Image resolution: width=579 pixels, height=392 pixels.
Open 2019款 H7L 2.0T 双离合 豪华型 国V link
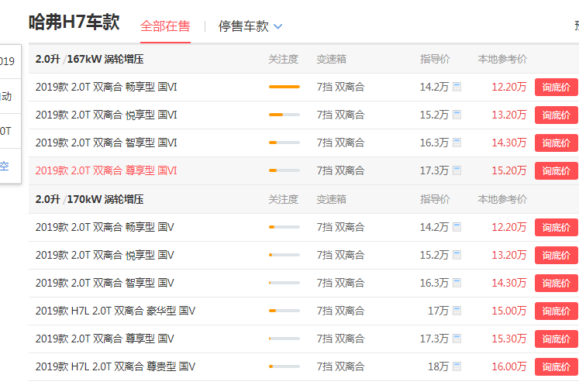[115, 311]
